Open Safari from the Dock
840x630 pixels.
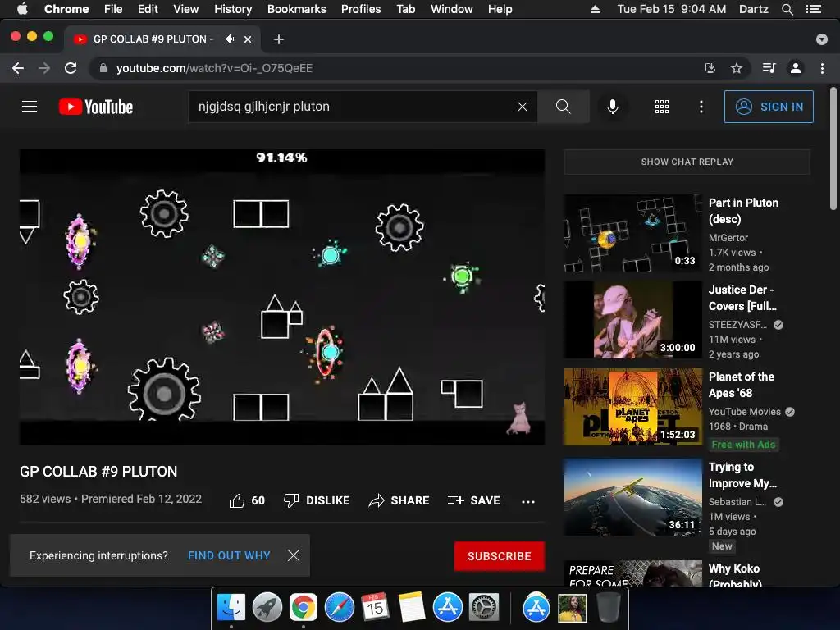tap(340, 608)
